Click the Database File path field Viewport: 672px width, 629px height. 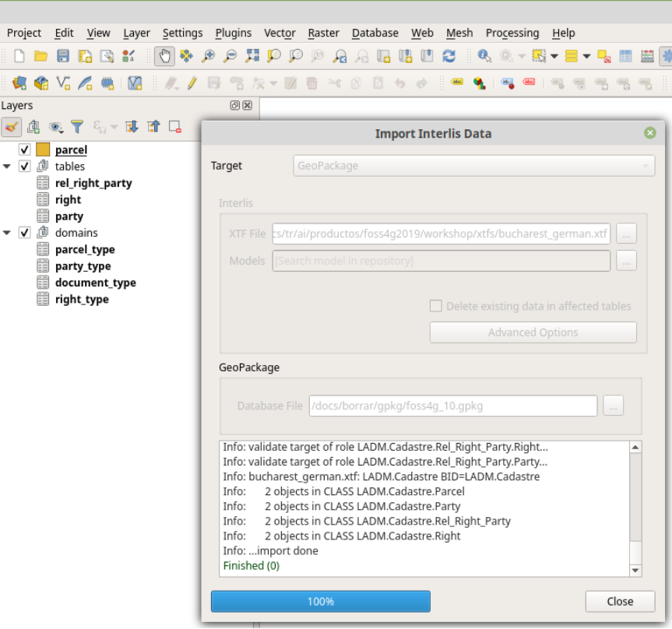pos(453,406)
